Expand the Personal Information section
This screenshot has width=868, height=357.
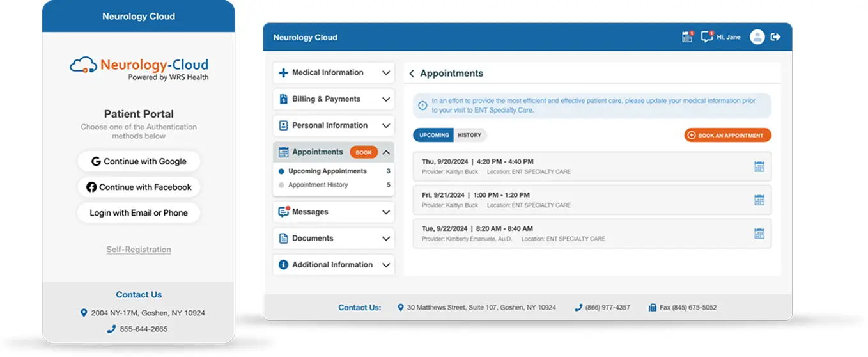386,125
